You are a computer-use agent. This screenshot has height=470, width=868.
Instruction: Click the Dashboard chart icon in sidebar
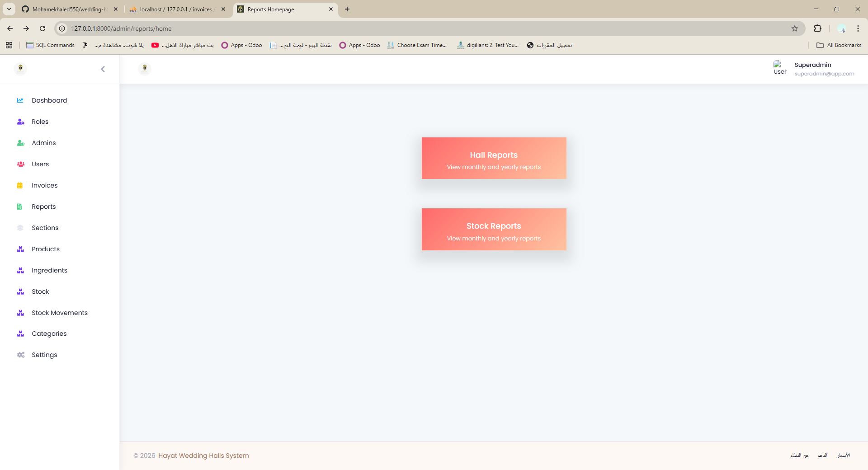click(20, 100)
